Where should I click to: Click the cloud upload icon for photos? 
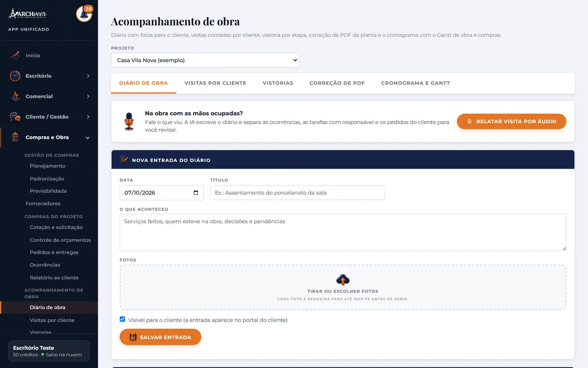pos(343,280)
